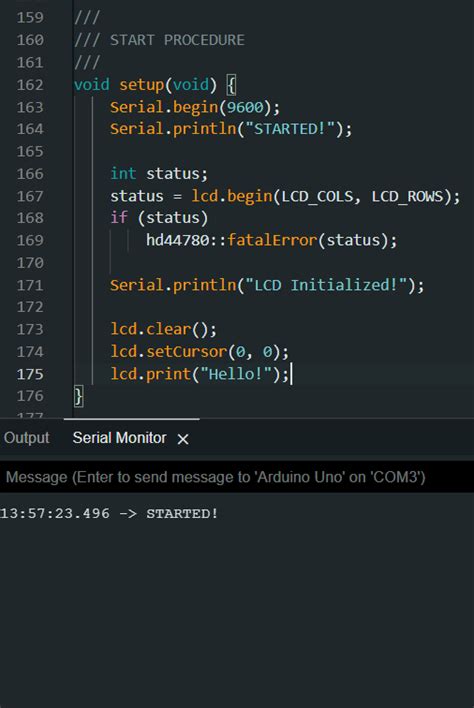Click line number 170 in the gutter
474x708 pixels.
coord(30,262)
